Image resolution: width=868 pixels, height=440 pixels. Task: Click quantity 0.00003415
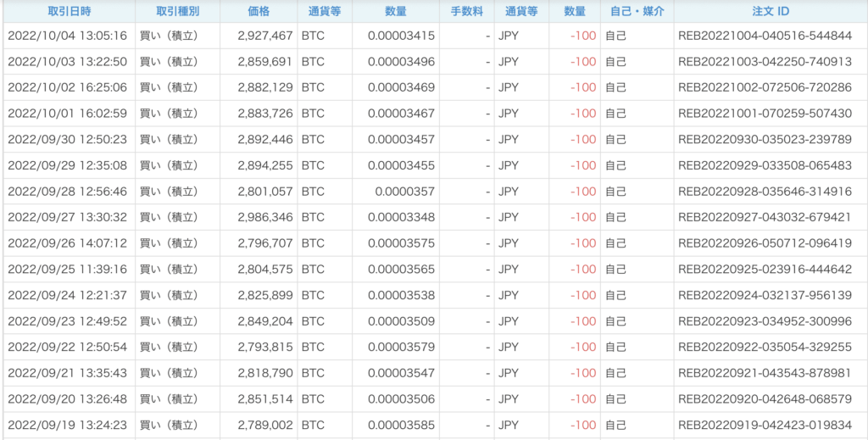pos(401,36)
